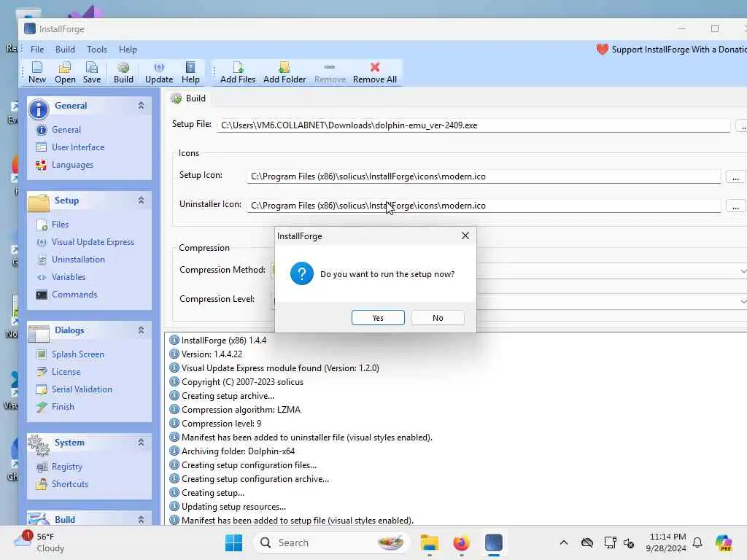Open License dialog settings

66,372
